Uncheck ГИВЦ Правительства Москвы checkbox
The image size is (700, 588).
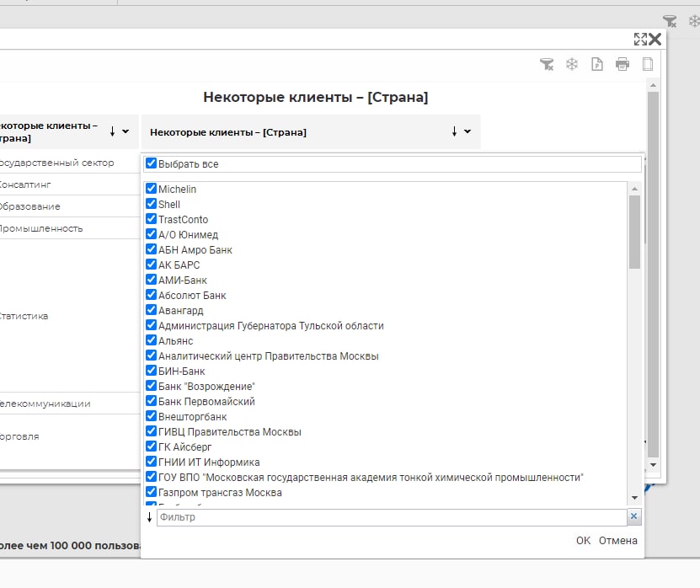(152, 431)
